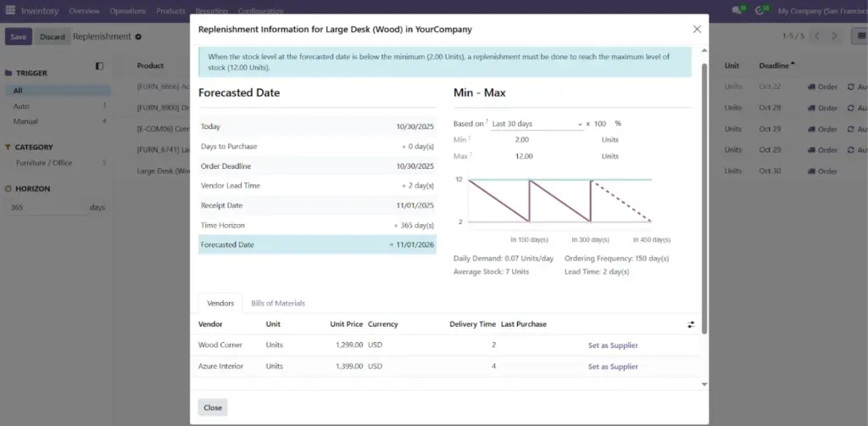Go to previous page arrow
Viewport: 868px width, 426px height.
(x=816, y=36)
